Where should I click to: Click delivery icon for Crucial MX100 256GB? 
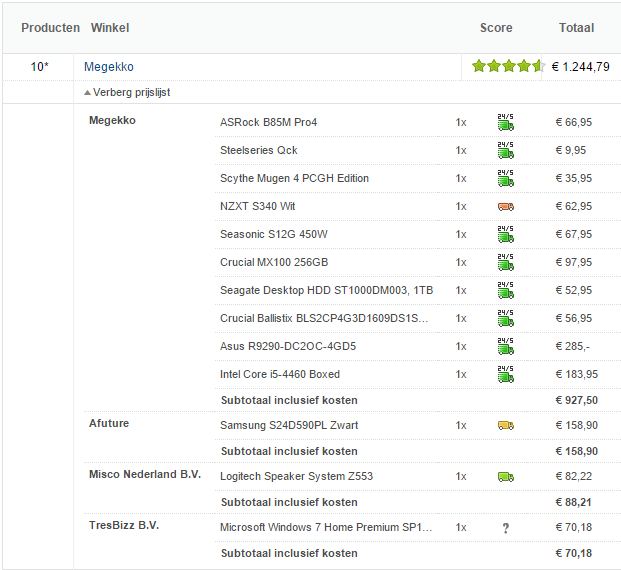(x=506, y=262)
